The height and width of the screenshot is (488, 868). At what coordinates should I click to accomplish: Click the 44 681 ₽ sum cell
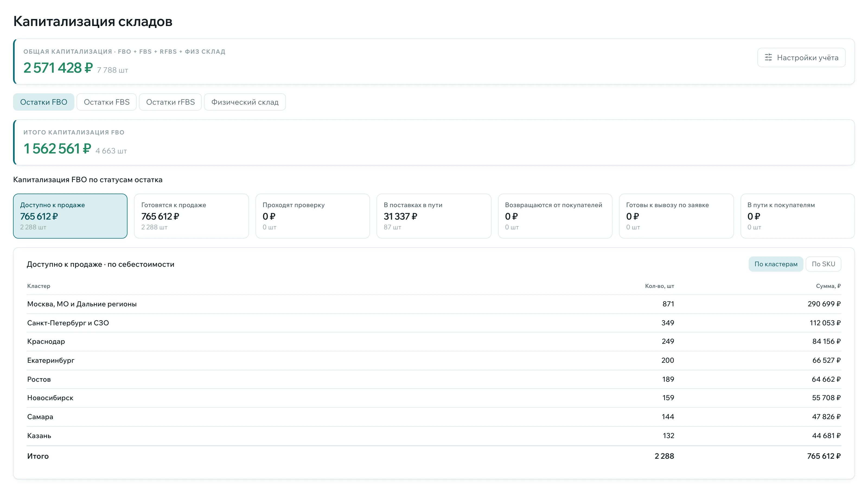tap(826, 436)
